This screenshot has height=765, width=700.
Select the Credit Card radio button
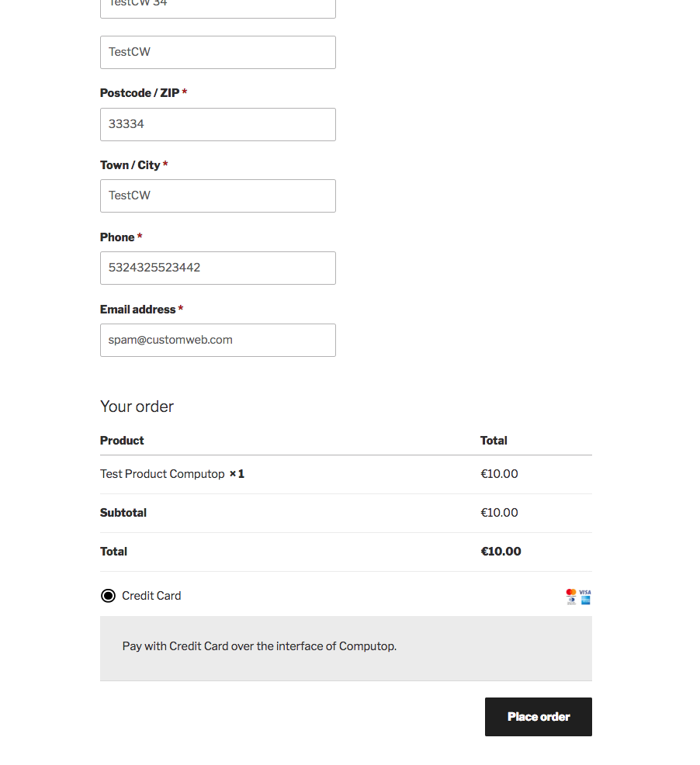(108, 596)
